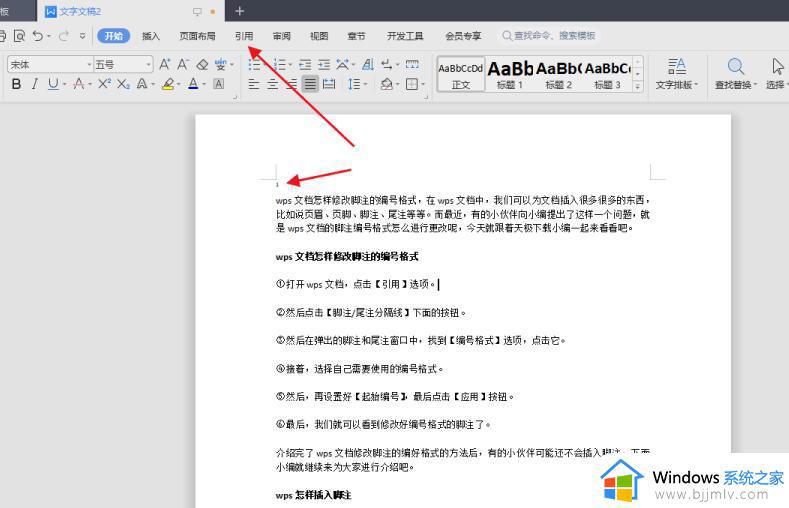Switch to the 插入 tab

coord(150,36)
